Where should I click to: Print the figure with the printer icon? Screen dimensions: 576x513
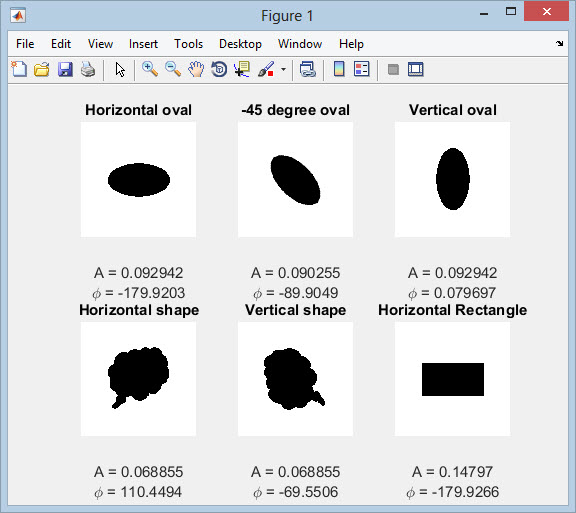88,69
